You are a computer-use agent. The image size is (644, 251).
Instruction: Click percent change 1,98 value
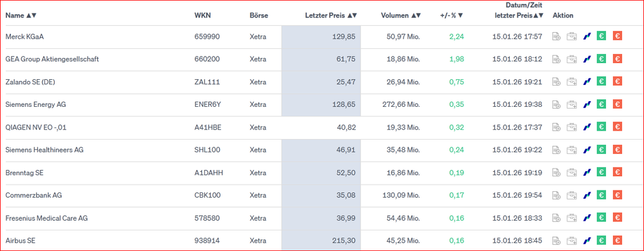[456, 59]
